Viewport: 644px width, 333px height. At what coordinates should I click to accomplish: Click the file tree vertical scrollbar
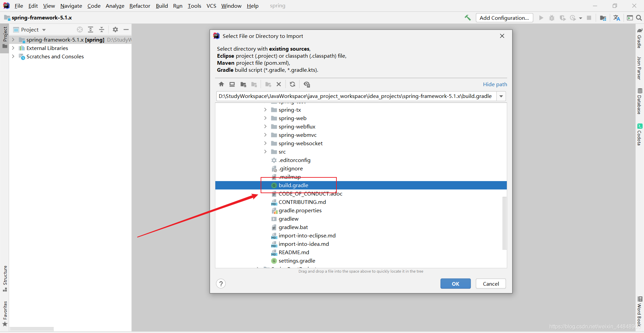point(504,223)
